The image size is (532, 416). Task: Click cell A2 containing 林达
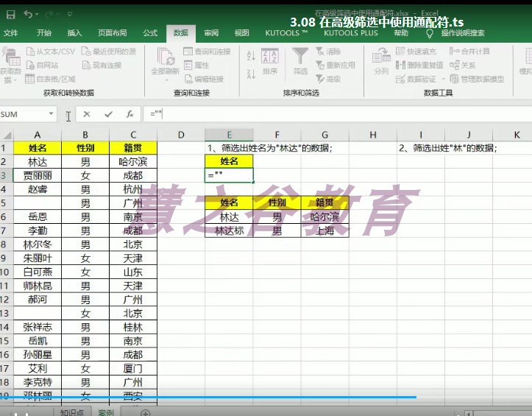38,162
